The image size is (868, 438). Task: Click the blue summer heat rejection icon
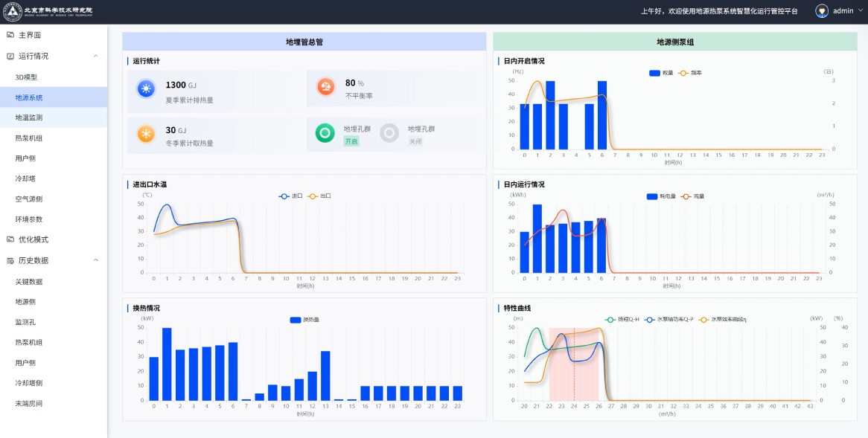point(145,89)
